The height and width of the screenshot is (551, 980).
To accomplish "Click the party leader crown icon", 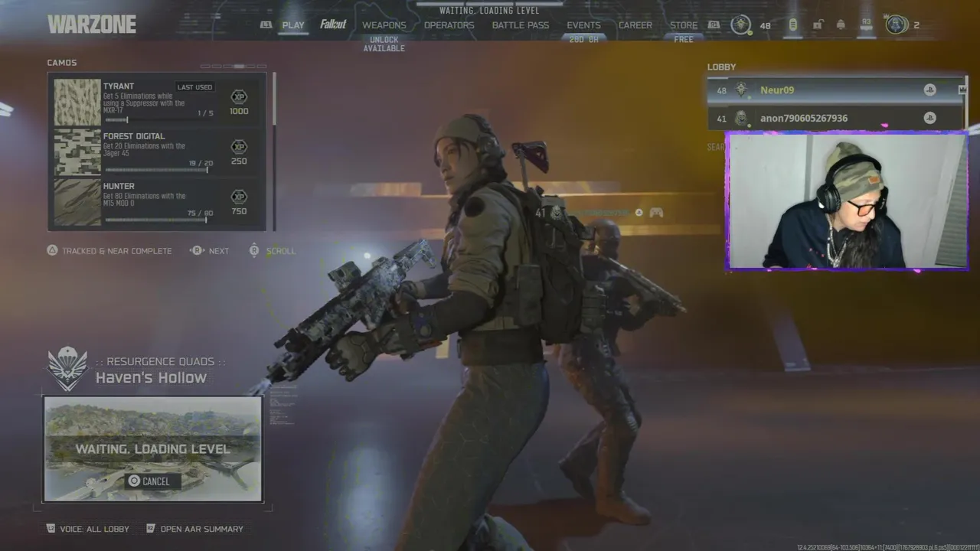I will (962, 90).
